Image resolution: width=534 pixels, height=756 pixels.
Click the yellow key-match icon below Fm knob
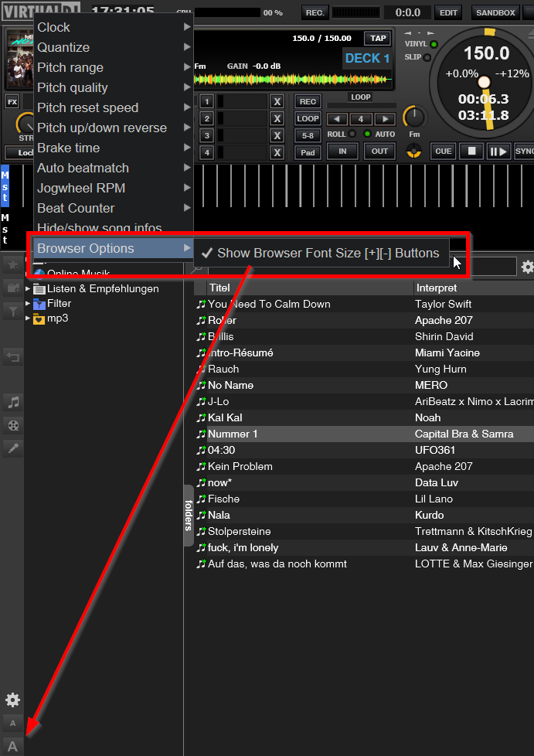tap(413, 152)
